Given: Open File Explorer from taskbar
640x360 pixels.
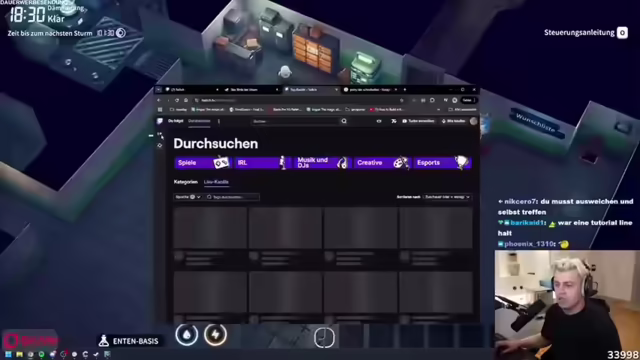Looking at the screenshot, I should coord(19,354).
